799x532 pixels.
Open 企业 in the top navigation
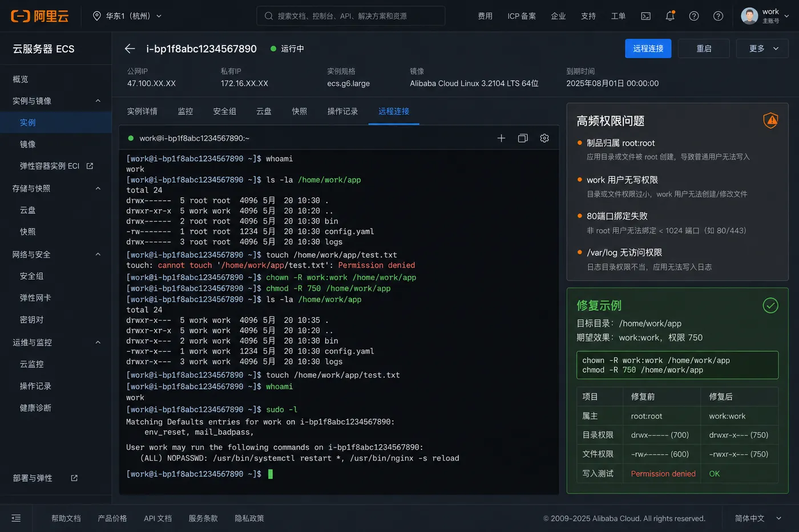click(x=558, y=16)
